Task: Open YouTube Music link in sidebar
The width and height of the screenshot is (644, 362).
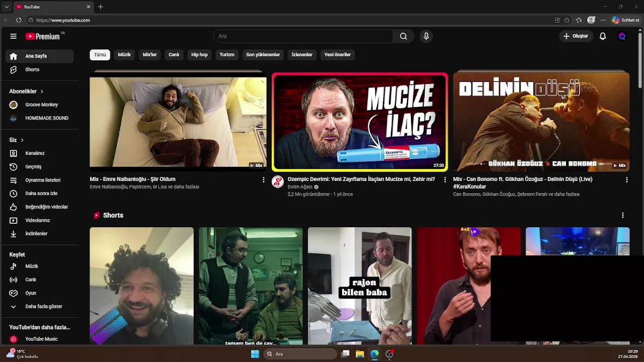Action: (39, 339)
